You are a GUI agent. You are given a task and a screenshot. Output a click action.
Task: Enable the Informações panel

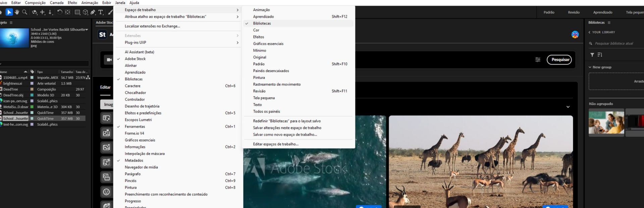tap(178, 147)
